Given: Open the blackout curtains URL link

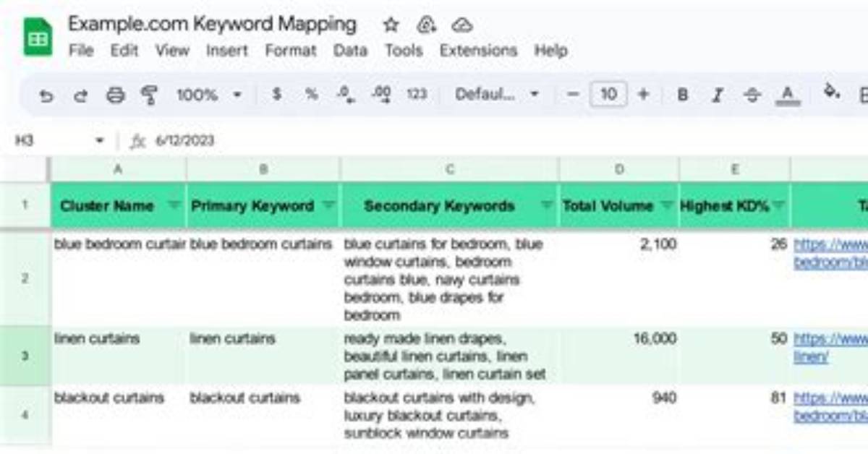Looking at the screenshot, I should tap(830, 406).
